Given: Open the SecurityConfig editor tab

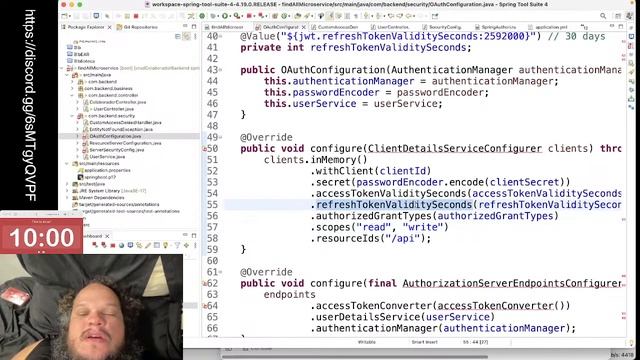Looking at the screenshot, I should pyautogui.click(x=442, y=27).
